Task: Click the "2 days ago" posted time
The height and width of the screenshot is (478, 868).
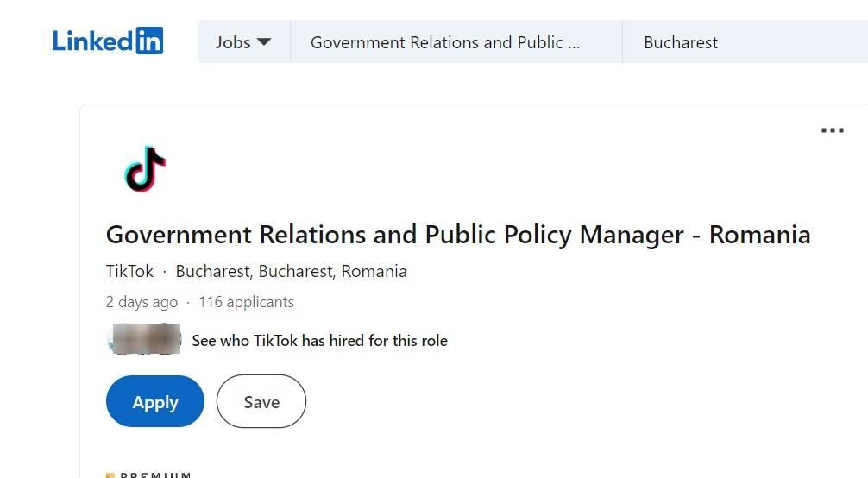Action: tap(142, 302)
